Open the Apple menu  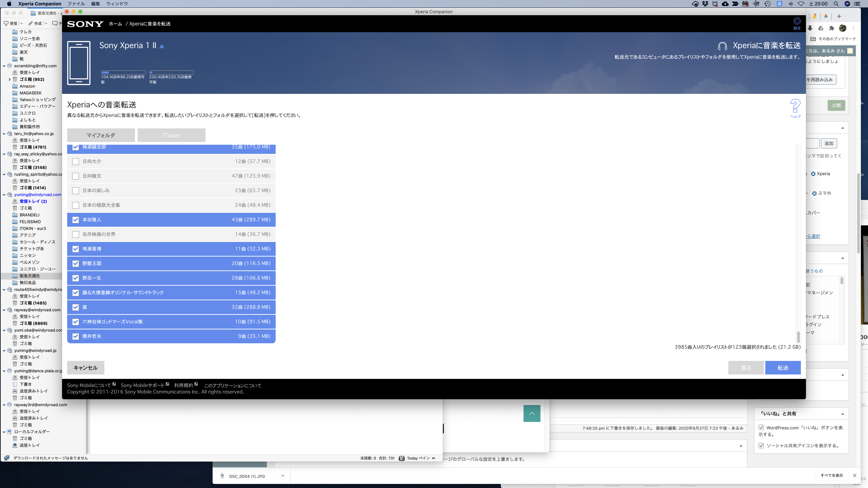click(9, 4)
